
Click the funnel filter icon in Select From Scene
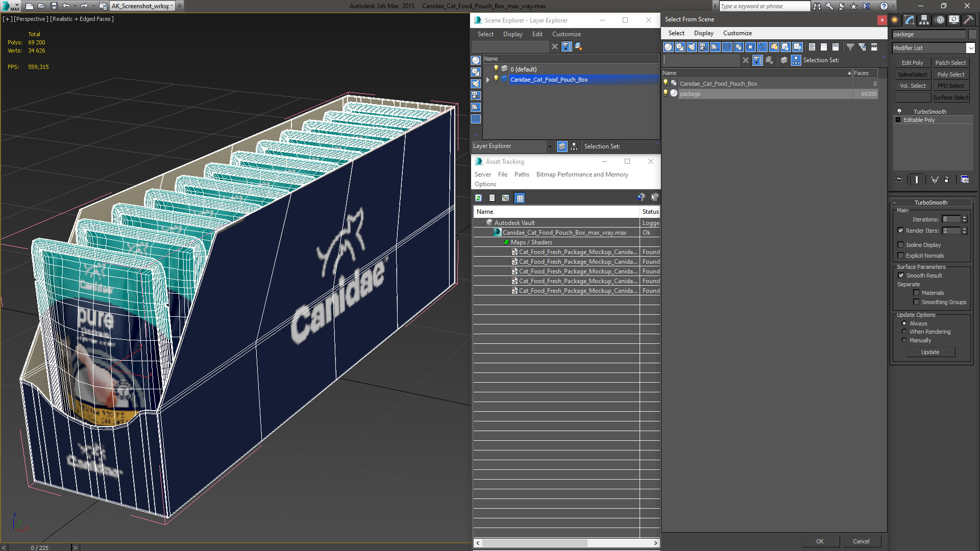(x=850, y=47)
